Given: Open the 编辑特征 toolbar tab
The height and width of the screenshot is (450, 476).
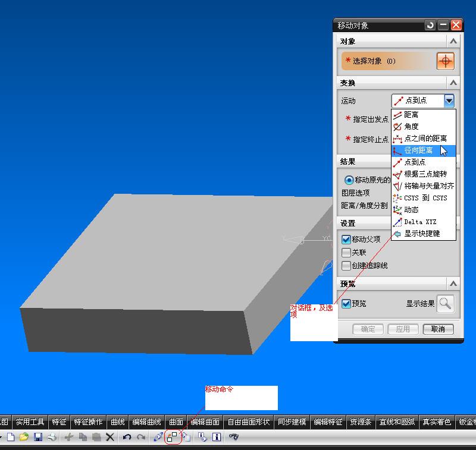Looking at the screenshot, I should tap(328, 422).
